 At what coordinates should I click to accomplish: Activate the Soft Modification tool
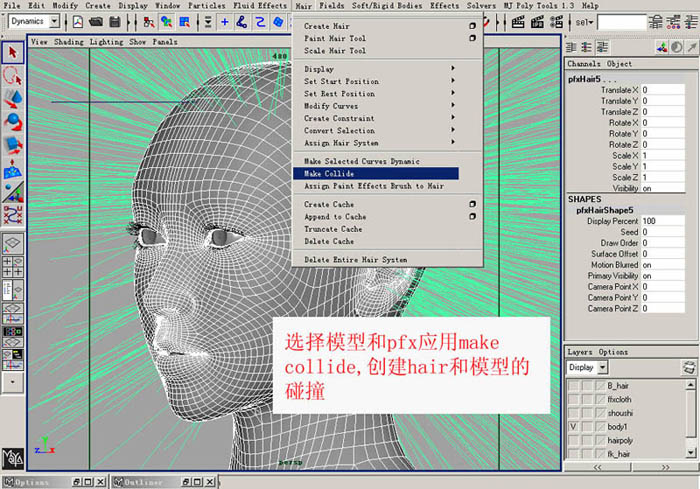coord(12,169)
